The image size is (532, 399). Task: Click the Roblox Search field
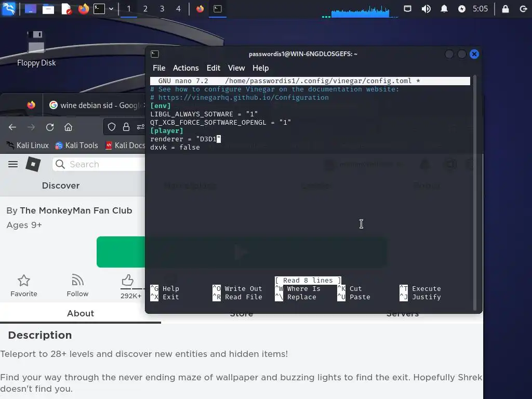click(99, 164)
